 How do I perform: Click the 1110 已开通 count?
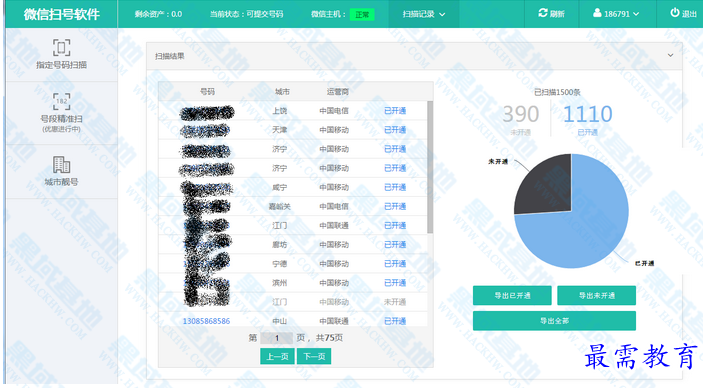pyautogui.click(x=588, y=114)
